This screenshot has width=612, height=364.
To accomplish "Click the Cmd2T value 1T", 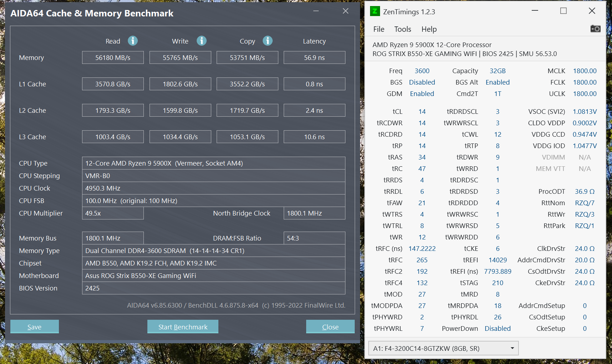I will click(497, 94).
